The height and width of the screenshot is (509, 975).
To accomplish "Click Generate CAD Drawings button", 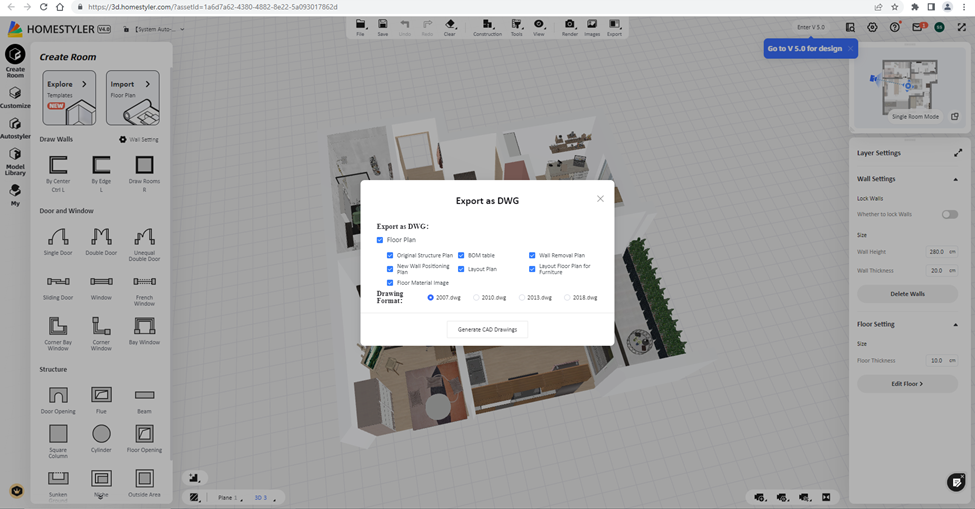I will pyautogui.click(x=487, y=329).
